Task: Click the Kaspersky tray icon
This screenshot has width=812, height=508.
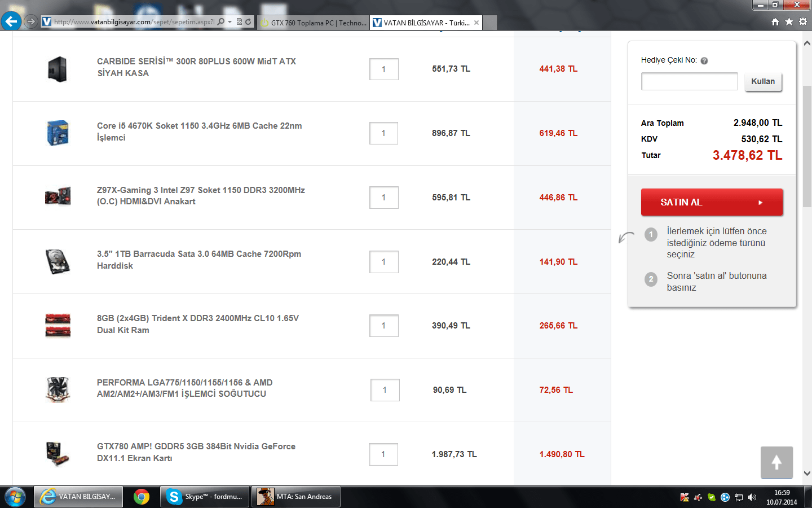Action: 685,497
